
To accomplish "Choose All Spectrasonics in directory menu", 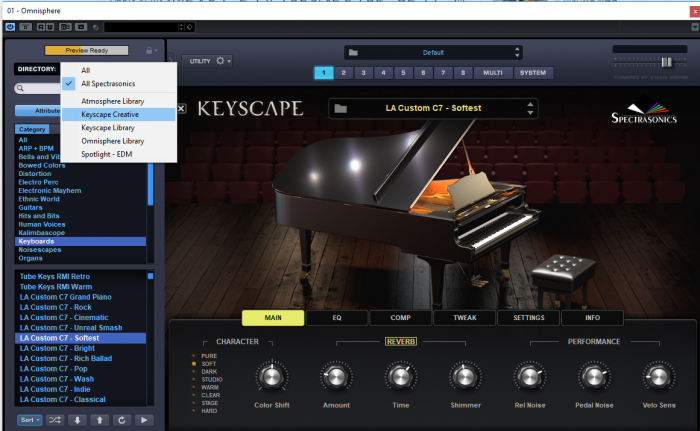I will click(x=119, y=84).
